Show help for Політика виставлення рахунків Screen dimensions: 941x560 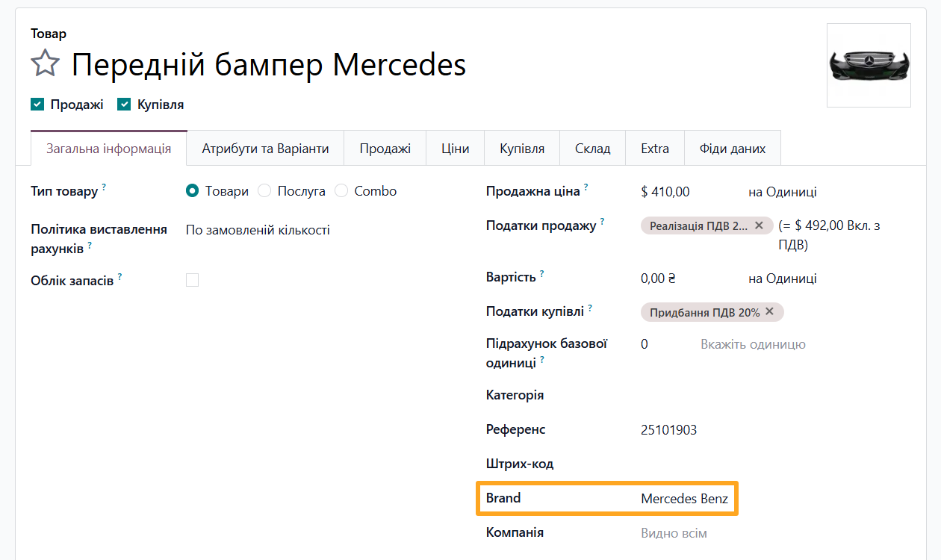(x=91, y=245)
